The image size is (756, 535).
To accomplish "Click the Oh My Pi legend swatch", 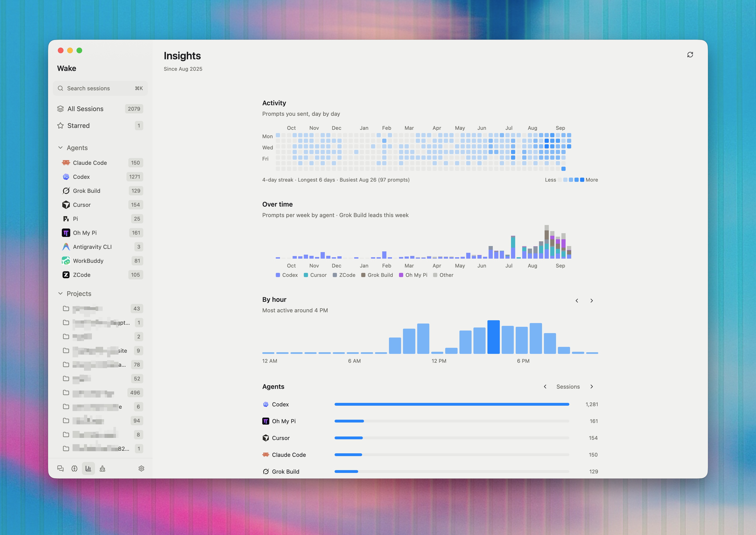I will 401,275.
